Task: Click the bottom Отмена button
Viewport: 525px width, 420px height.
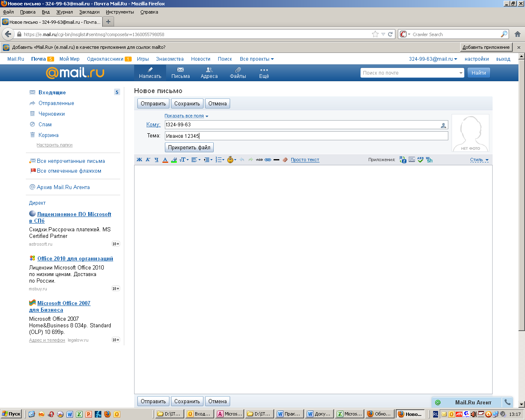Action: click(217, 401)
